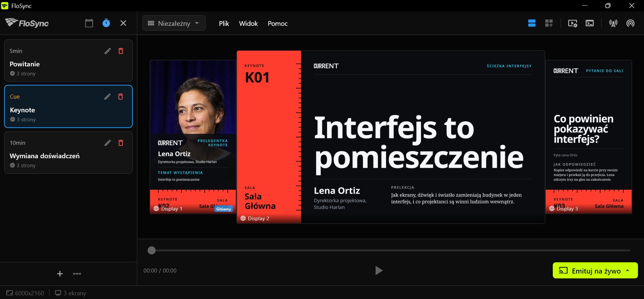Click the 6000x2160 resolution status entry
The height and width of the screenshot is (299, 644).
click(25, 293)
